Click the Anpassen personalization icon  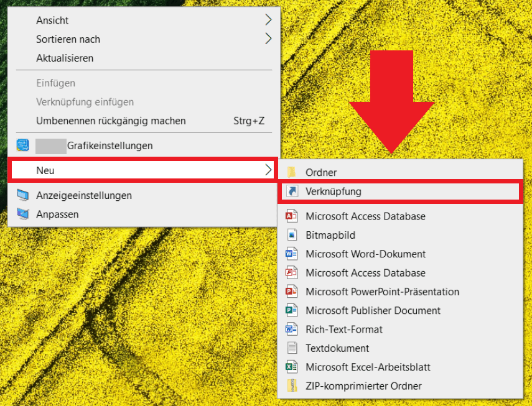pos(23,214)
